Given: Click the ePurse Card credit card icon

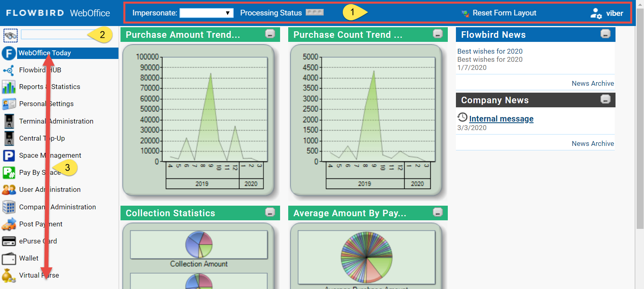Looking at the screenshot, I should click(9, 241).
